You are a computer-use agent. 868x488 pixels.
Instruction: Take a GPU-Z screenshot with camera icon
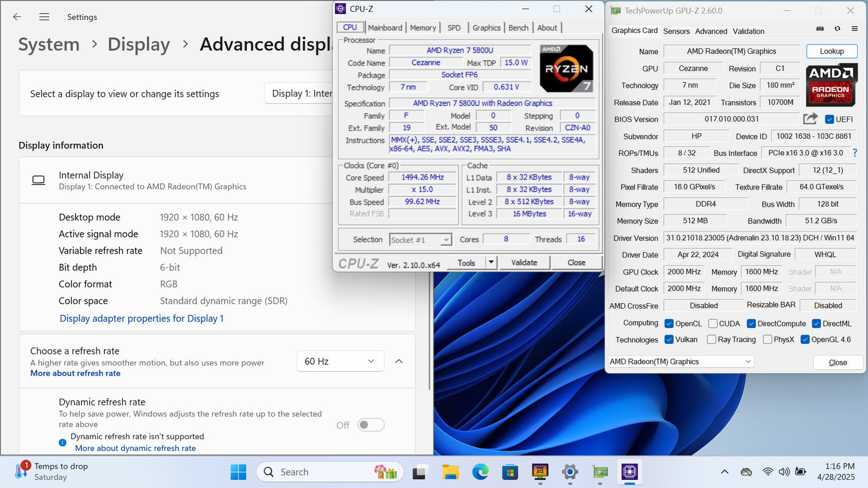tap(820, 29)
